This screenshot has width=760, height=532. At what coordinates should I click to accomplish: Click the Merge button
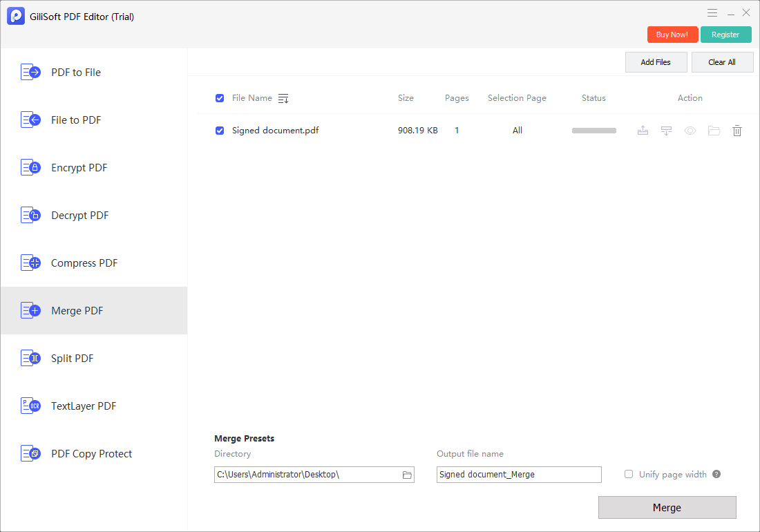click(x=667, y=507)
